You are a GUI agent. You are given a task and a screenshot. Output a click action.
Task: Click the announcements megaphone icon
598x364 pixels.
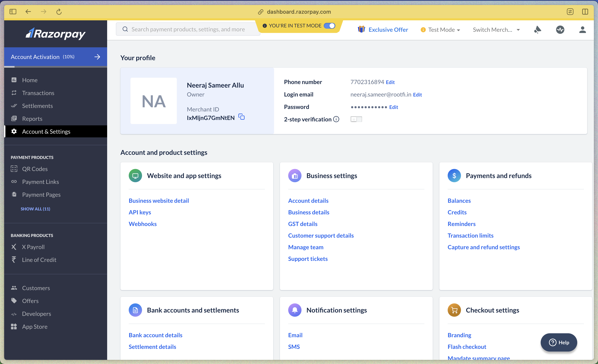[538, 30]
